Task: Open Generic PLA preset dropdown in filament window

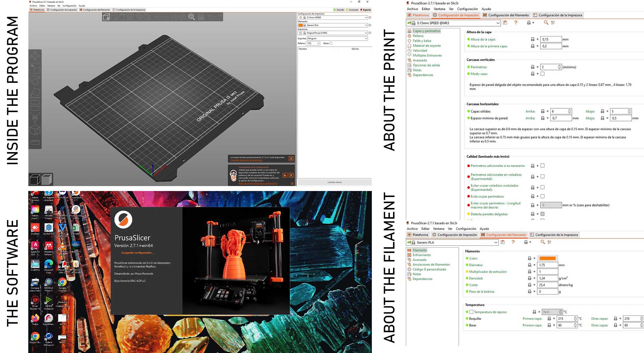Action: pyautogui.click(x=452, y=242)
